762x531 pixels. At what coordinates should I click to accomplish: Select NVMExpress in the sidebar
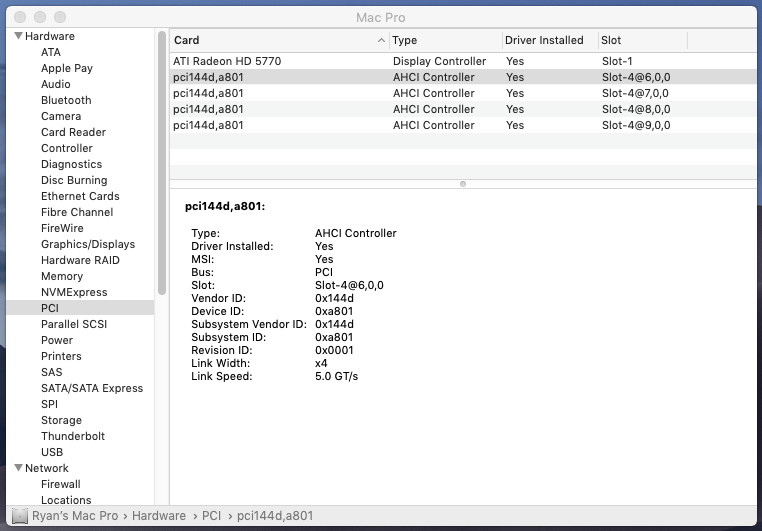73,292
